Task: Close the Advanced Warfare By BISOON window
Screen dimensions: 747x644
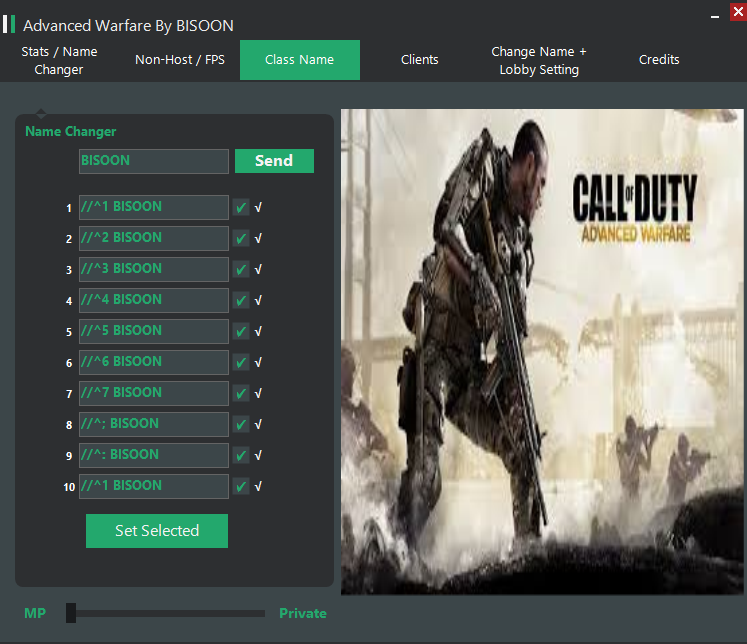Action: [x=738, y=11]
